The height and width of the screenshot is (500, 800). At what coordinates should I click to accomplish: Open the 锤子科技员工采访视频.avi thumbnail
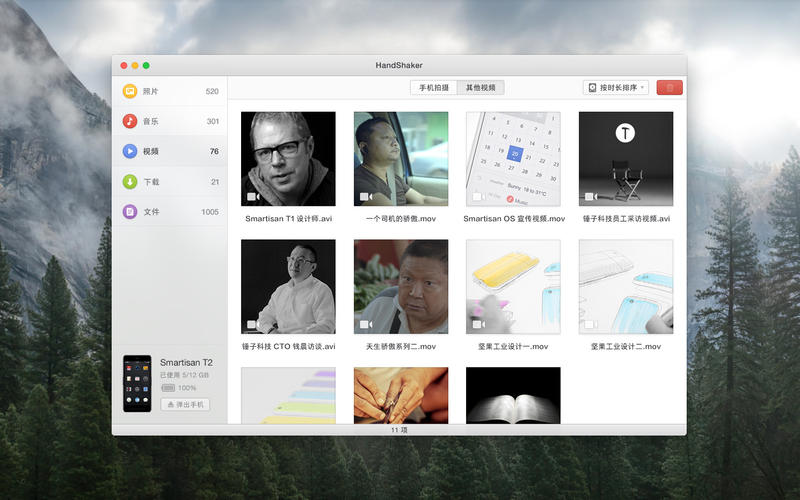tap(626, 158)
